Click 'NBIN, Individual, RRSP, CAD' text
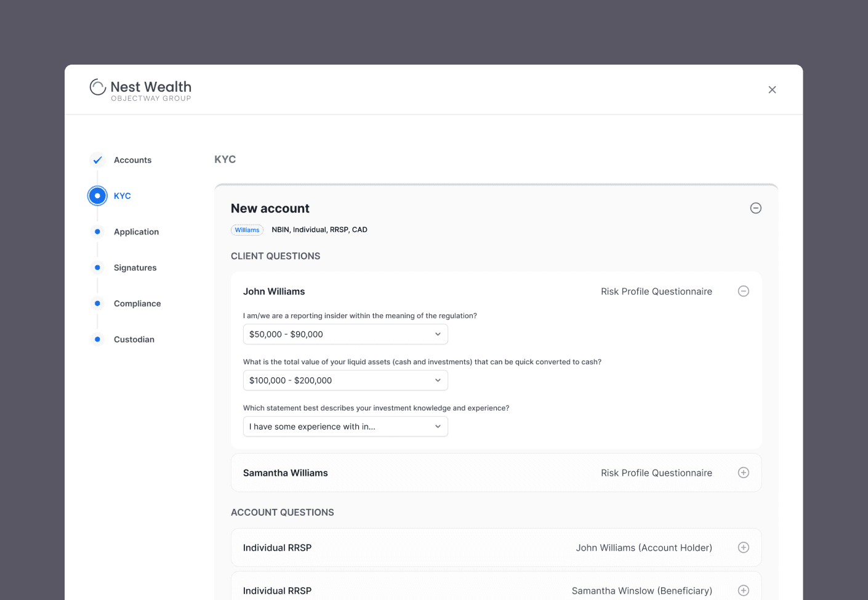Viewport: 868px width, 600px height. coord(319,230)
